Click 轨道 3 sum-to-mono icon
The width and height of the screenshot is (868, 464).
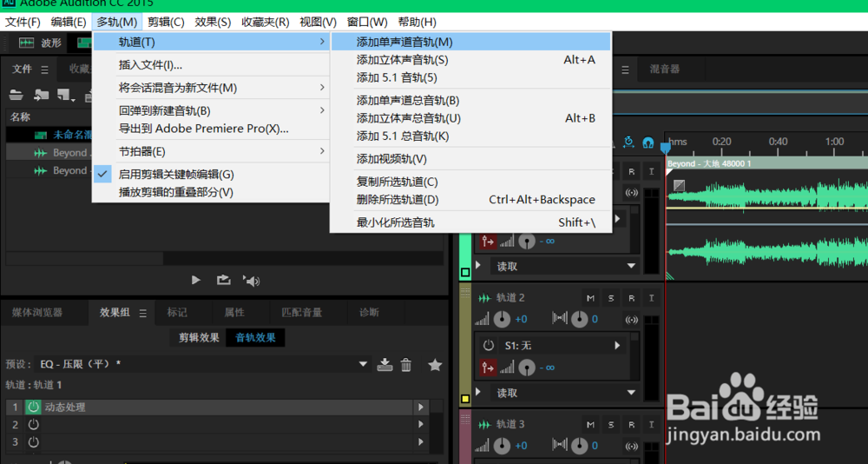coord(630,447)
